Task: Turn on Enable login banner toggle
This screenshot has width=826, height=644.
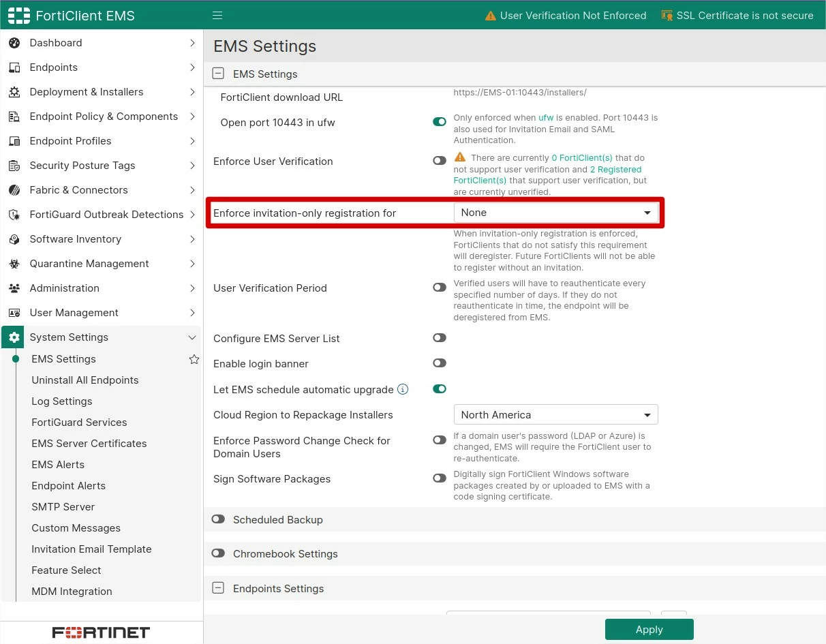Action: 440,363
